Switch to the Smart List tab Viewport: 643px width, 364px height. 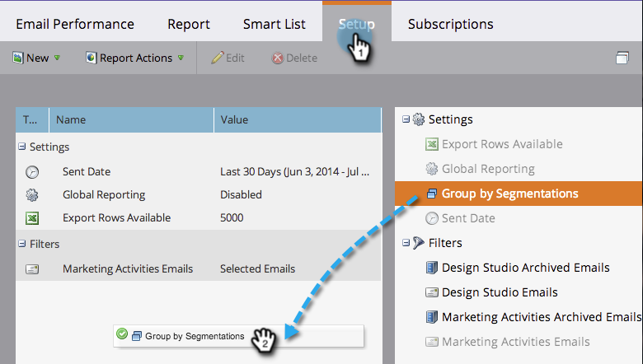click(x=274, y=24)
